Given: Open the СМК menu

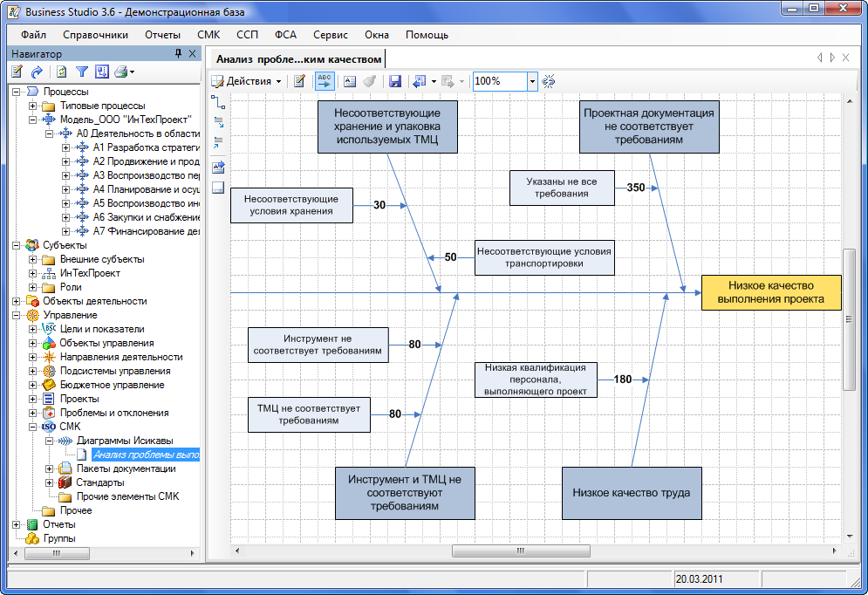Looking at the screenshot, I should (x=208, y=35).
